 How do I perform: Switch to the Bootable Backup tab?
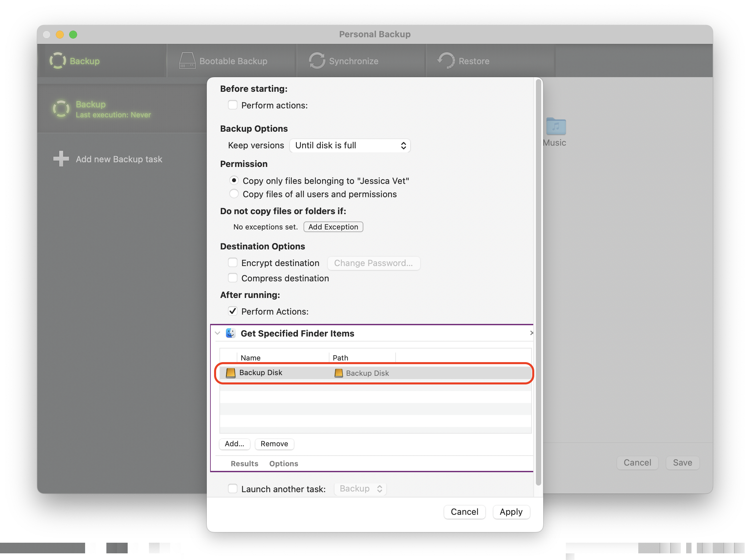[x=232, y=61]
